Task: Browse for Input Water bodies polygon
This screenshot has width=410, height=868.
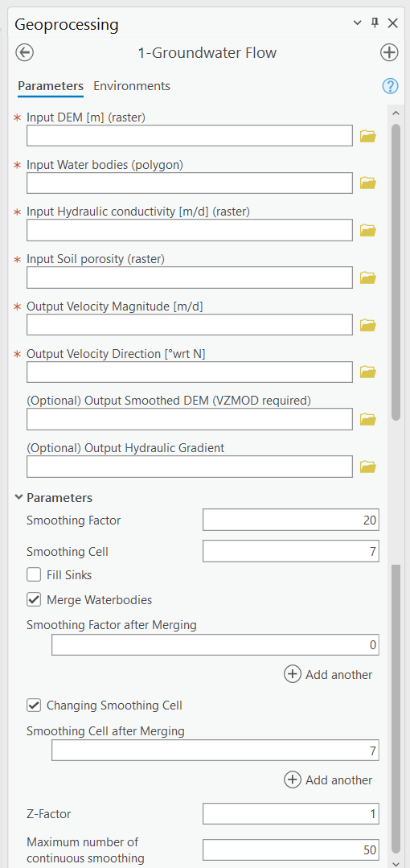Action: click(368, 183)
